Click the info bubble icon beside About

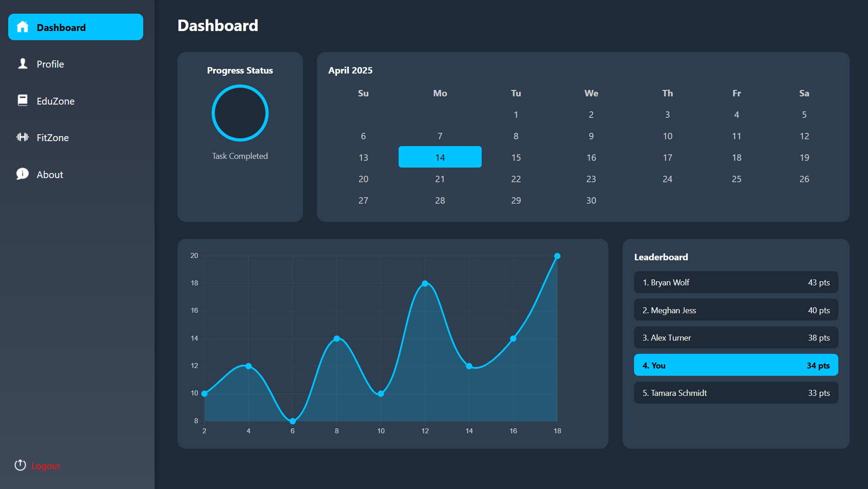[x=22, y=174]
